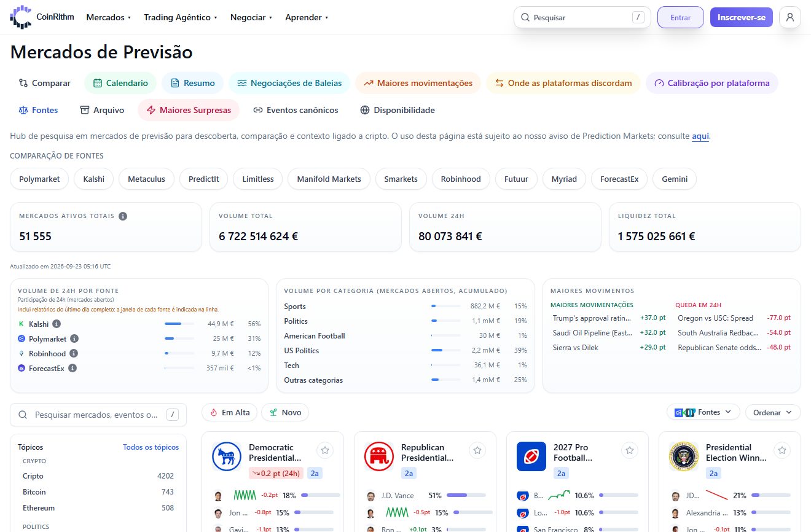Switch to the Calendario tab

pos(120,83)
